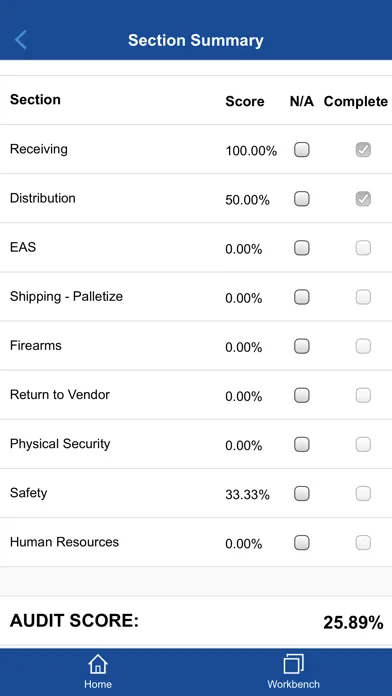Screen dimensions: 392x696
Task: Select N/A for Physical Security
Action: click(302, 444)
